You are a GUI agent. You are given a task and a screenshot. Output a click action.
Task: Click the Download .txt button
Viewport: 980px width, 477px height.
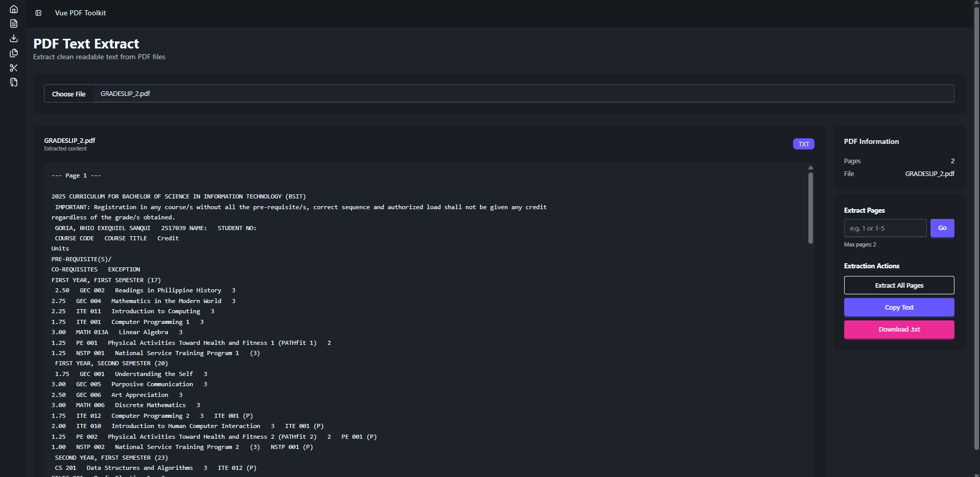coord(899,330)
